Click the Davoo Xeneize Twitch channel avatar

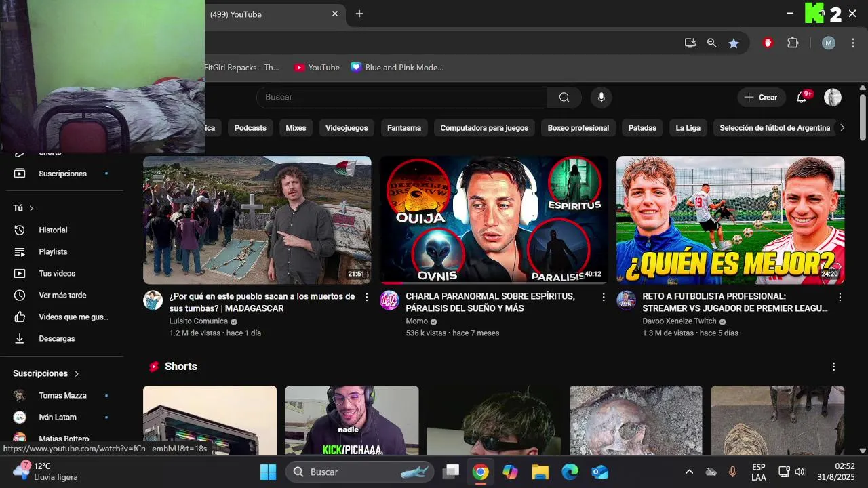(626, 300)
